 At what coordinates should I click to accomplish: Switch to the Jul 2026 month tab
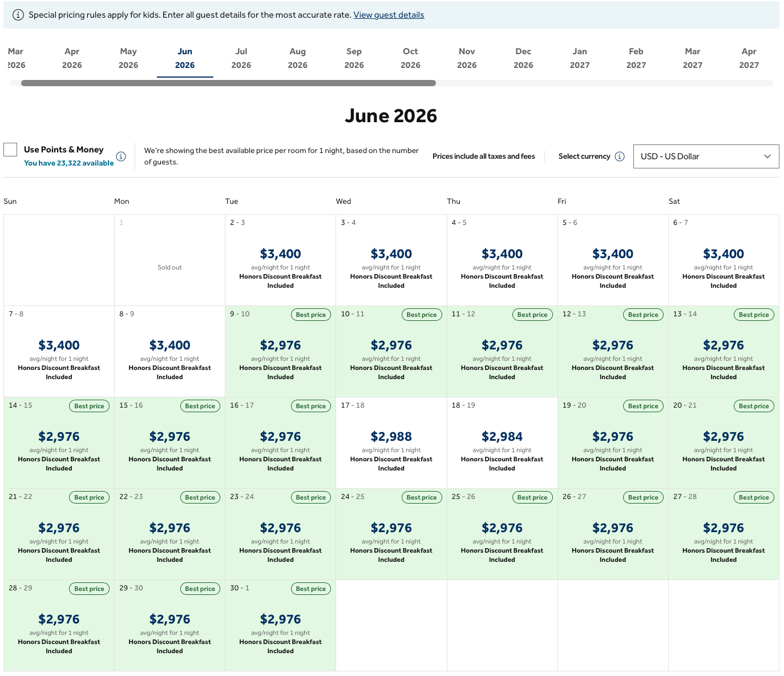pos(241,58)
